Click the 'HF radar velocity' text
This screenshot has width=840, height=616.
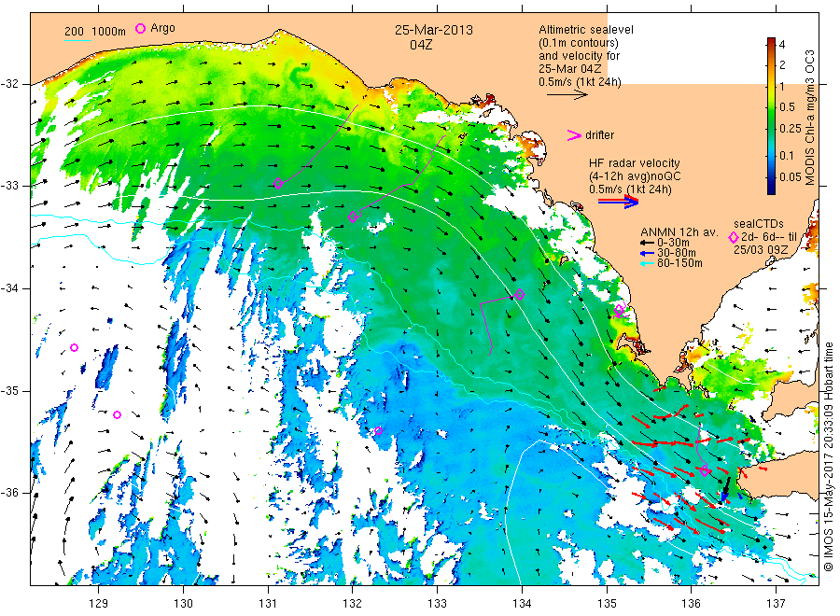[x=635, y=163]
